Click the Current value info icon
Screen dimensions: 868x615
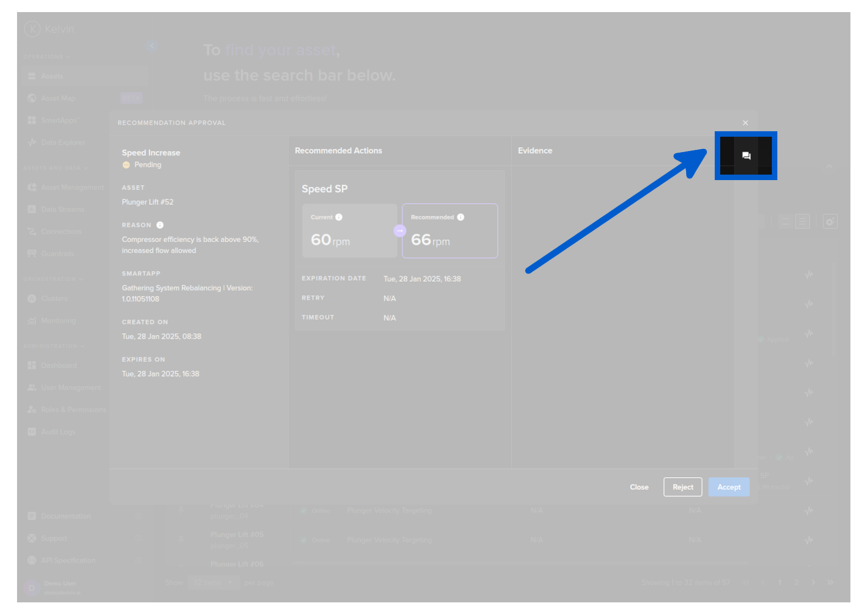[x=339, y=217]
